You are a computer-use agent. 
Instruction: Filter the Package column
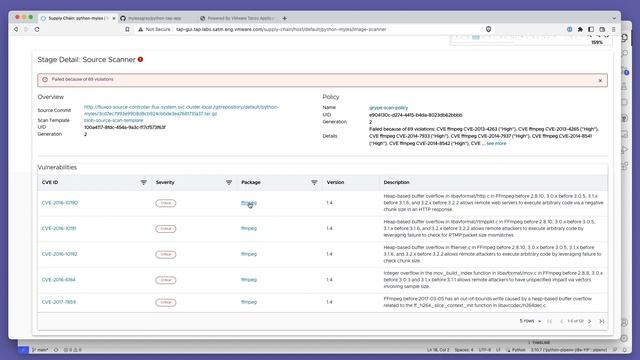(314, 182)
